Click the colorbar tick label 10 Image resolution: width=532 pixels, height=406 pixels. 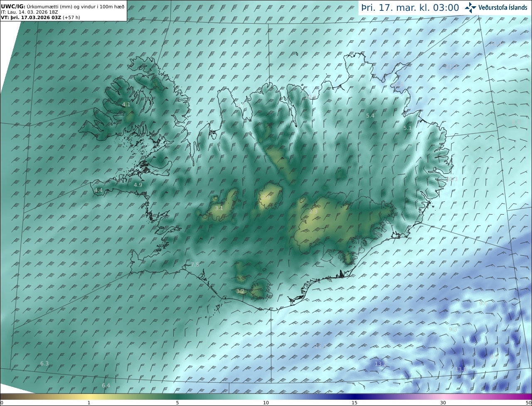(266, 403)
